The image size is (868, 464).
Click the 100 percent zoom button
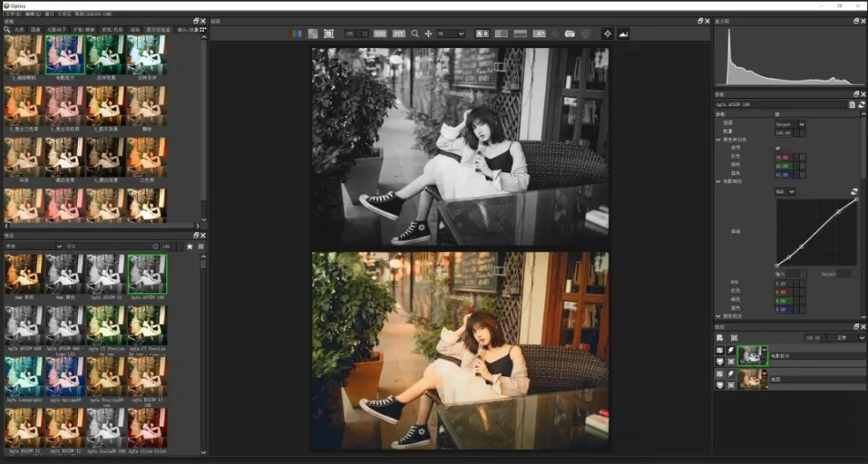(x=380, y=34)
